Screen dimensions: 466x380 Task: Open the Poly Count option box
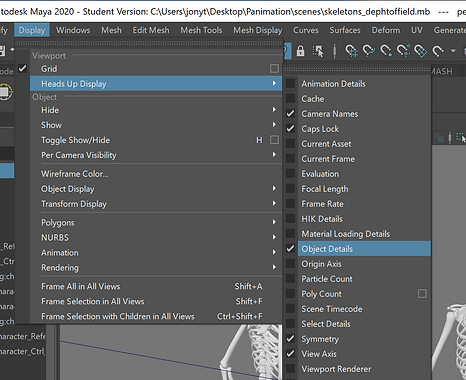tap(422, 294)
